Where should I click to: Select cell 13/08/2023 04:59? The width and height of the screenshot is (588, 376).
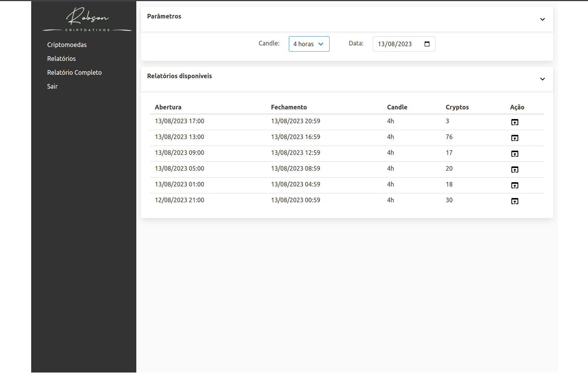[295, 184]
